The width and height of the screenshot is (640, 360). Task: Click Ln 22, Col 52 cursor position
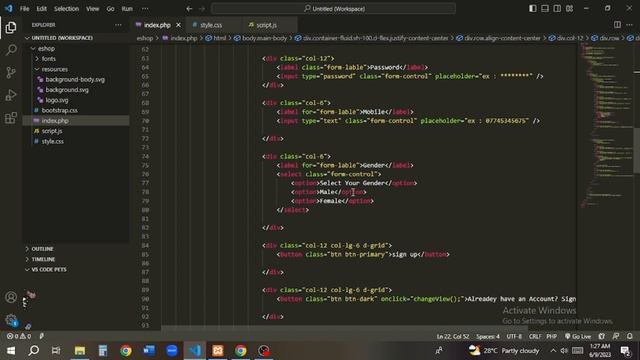(x=453, y=336)
